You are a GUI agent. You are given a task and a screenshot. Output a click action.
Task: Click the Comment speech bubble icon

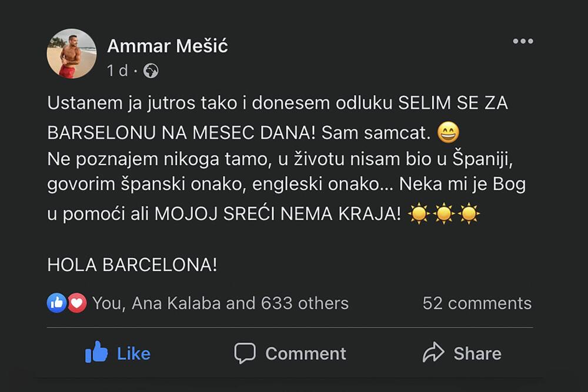pos(246,353)
